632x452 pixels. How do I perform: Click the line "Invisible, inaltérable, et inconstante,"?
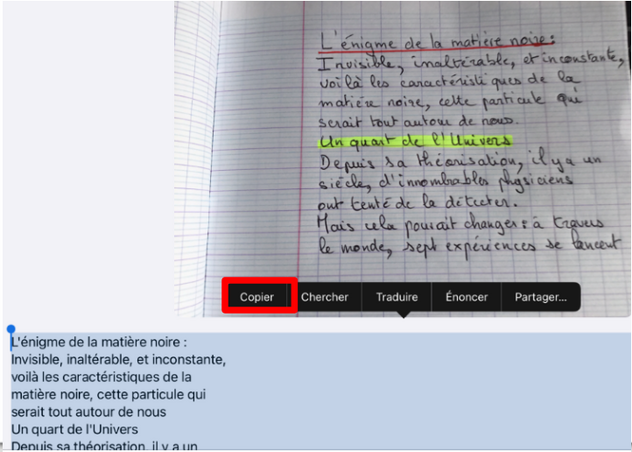pos(118,360)
